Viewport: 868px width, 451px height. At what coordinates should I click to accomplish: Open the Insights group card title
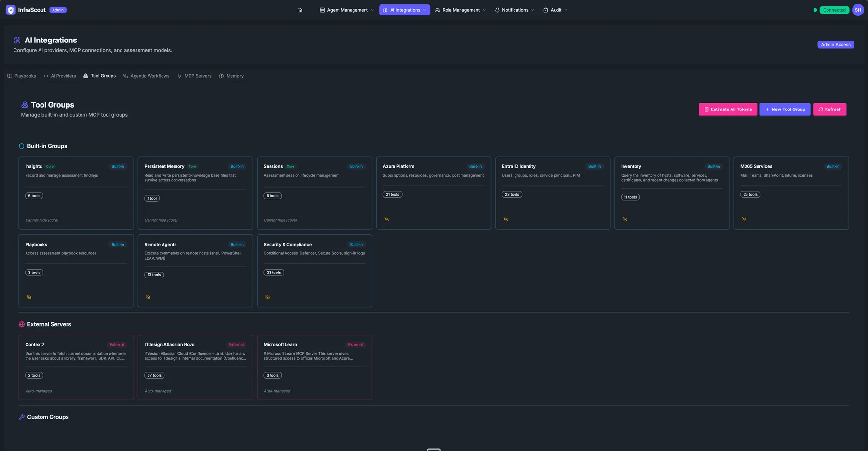tap(34, 166)
